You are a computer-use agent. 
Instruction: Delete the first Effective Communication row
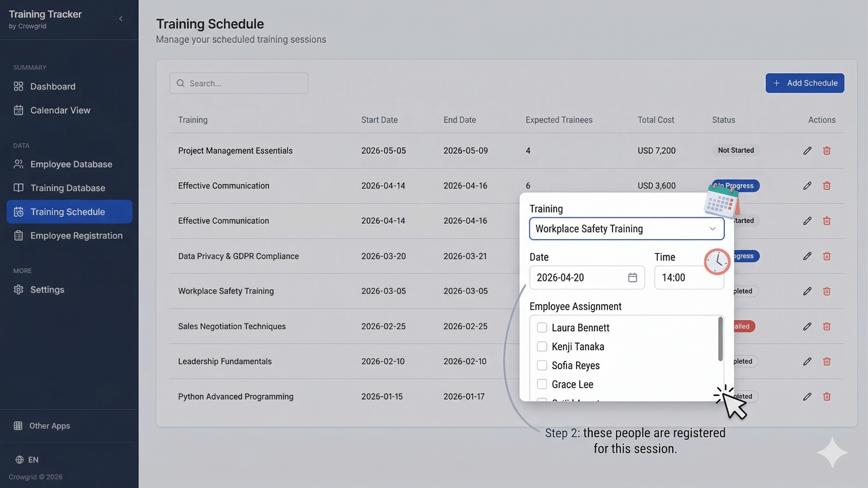[827, 186]
